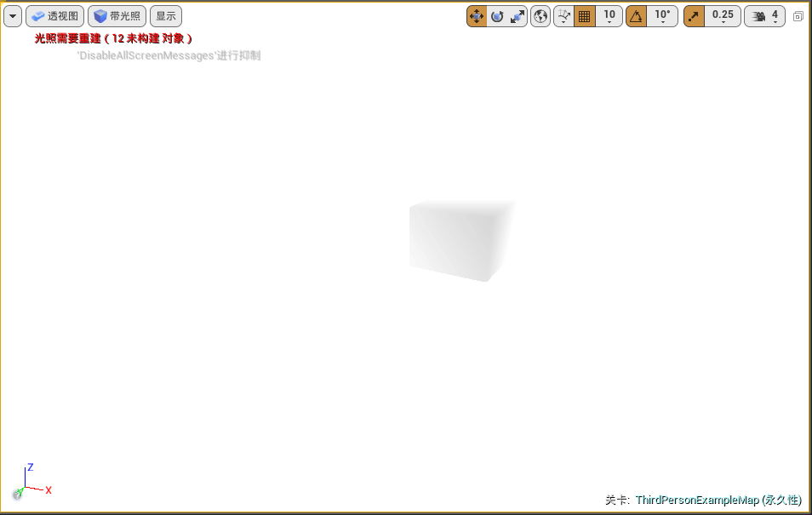Open rotation snap angle 10° dropdown
812x515 pixels.
pos(662,16)
